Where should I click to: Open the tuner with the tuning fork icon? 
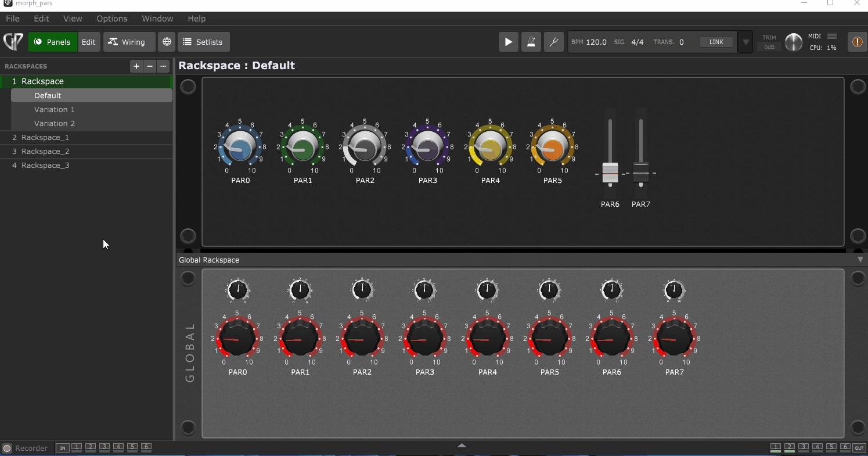(553, 42)
